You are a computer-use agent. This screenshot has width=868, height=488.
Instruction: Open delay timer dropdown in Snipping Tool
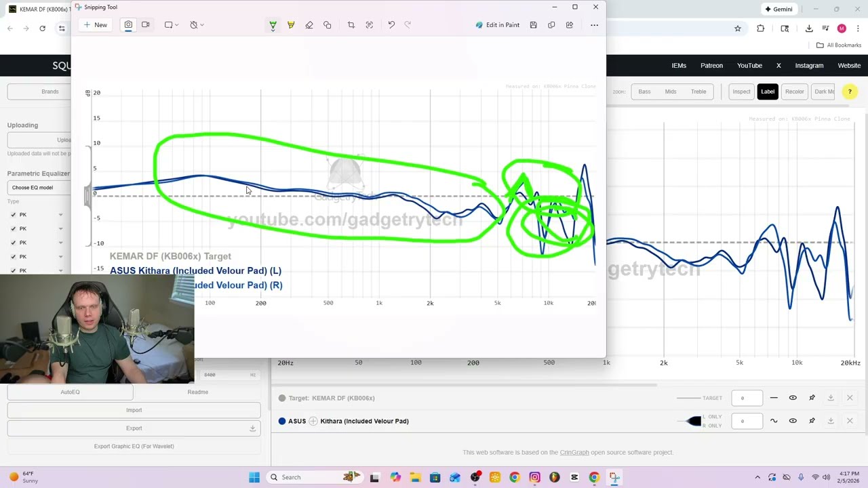[x=197, y=24]
